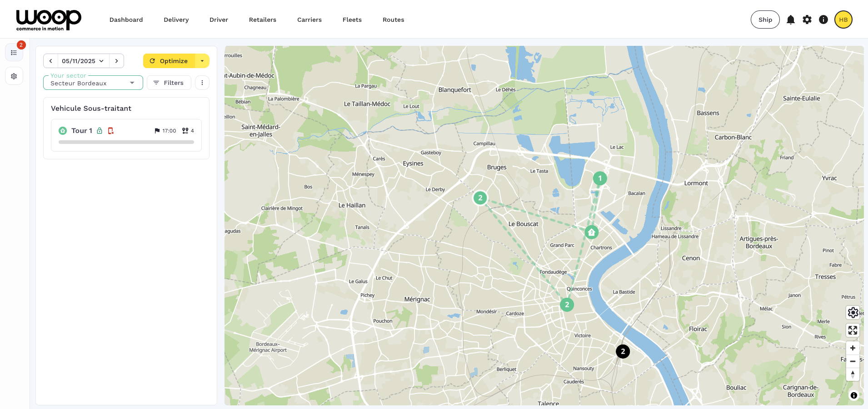The width and height of the screenshot is (868, 409).
Task: Reset map compass orientation
Action: click(853, 375)
